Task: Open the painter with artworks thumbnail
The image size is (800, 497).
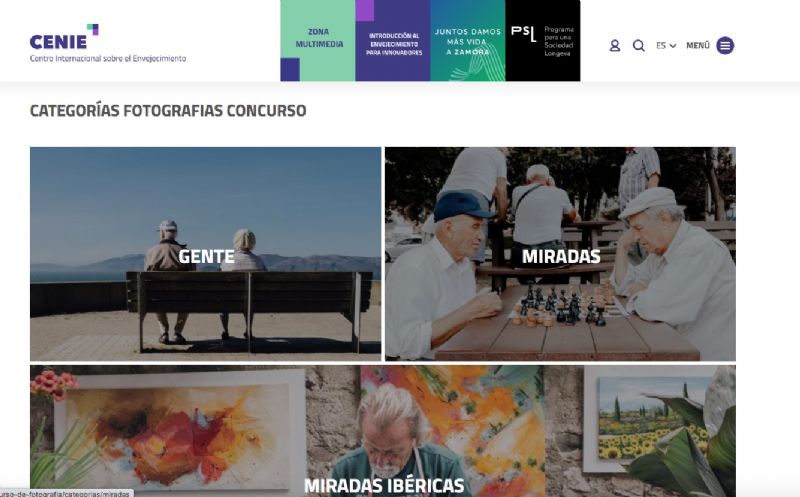Action: [x=383, y=431]
